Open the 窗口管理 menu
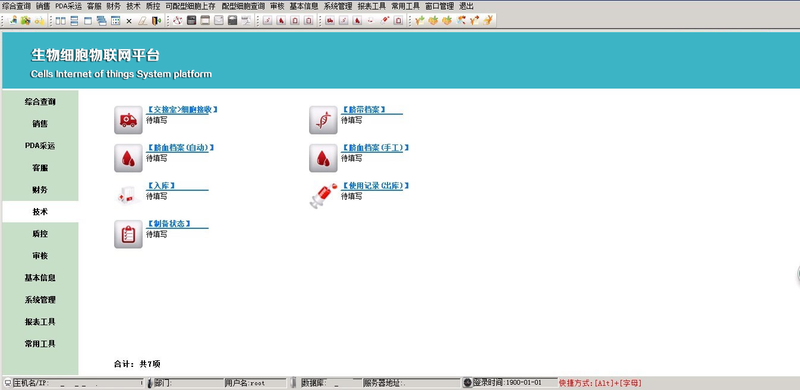800x390 pixels. tap(439, 6)
